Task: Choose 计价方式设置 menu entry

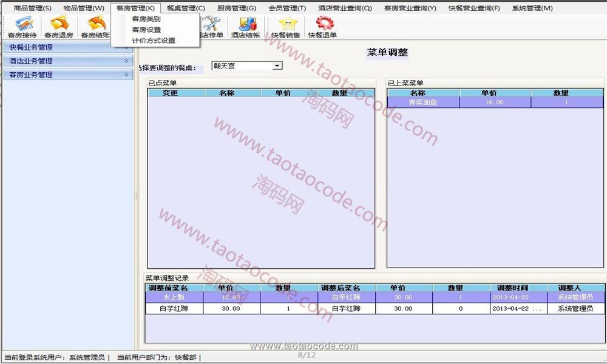Action: (154, 41)
